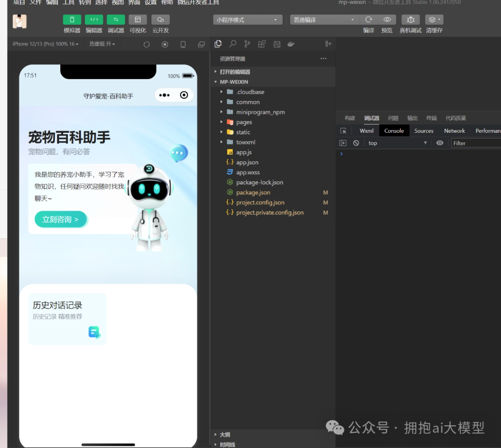Open app.json file in explorer
Viewport: 501px width, 448px height.
[247, 162]
